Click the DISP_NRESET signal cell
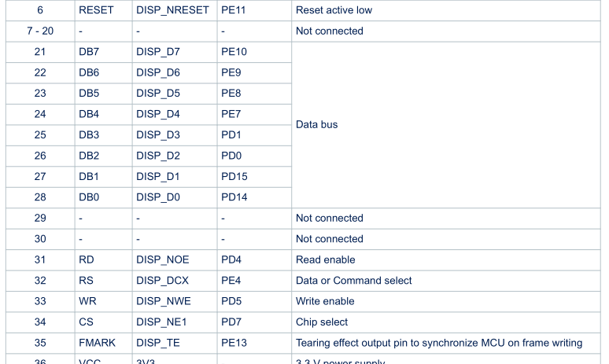This screenshot has height=364, width=609. click(x=175, y=10)
